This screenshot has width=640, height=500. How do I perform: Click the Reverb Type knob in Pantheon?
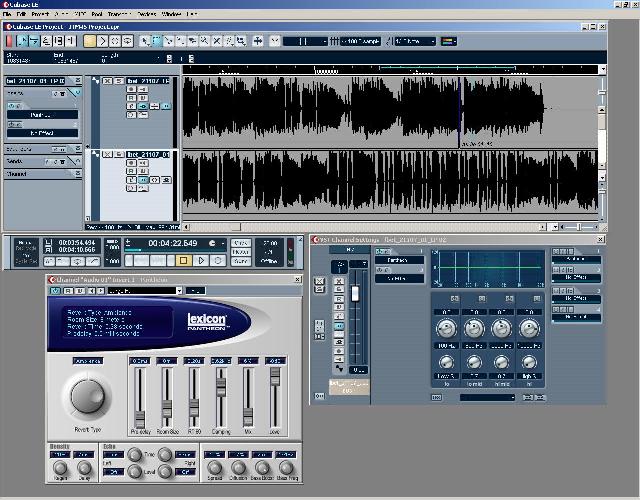tap(88, 395)
